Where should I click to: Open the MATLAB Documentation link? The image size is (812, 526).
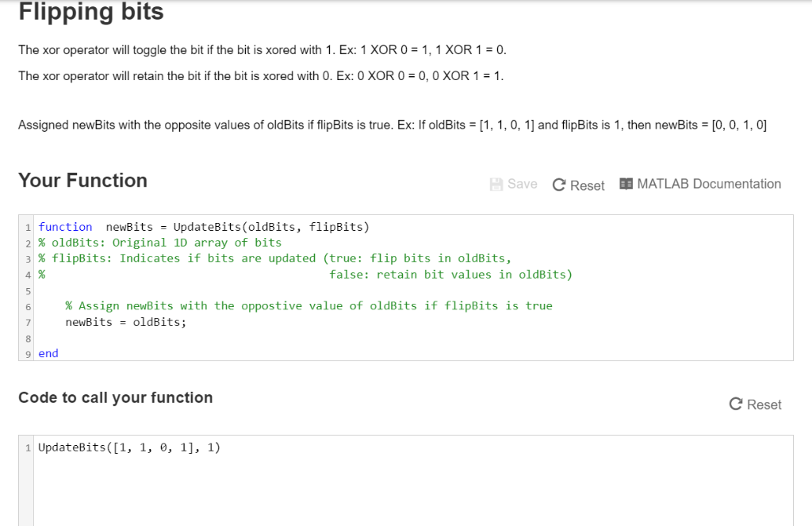tap(700, 184)
